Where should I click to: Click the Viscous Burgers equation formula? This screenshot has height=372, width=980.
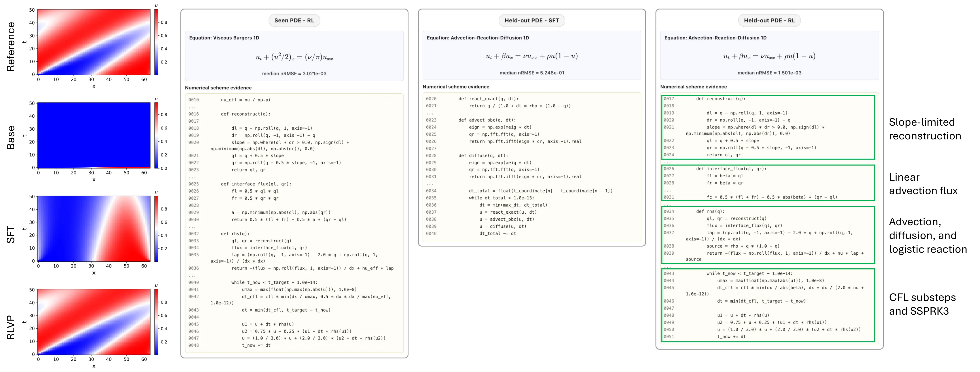point(294,57)
